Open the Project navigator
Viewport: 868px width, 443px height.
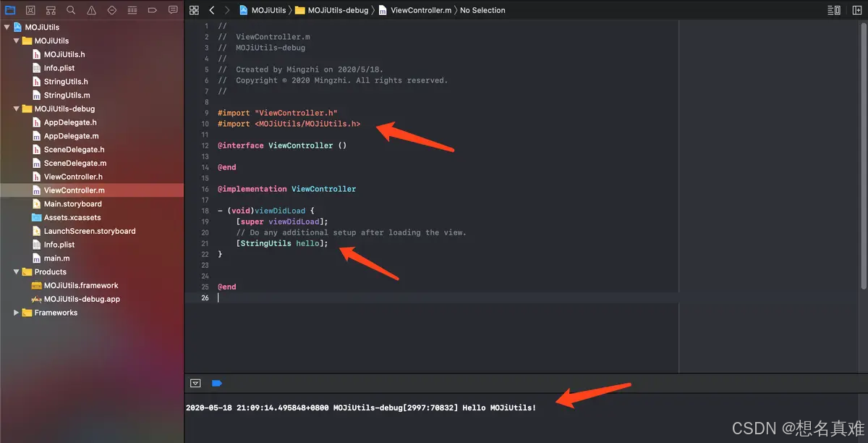[x=10, y=9]
